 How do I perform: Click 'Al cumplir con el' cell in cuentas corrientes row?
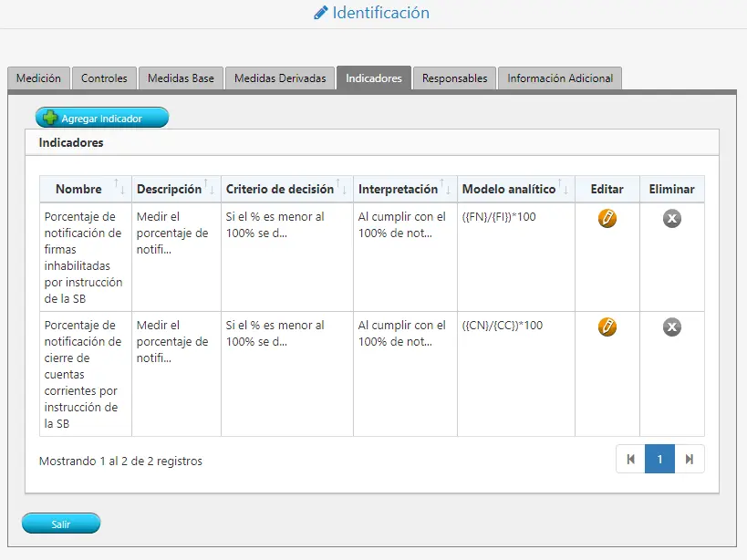(x=405, y=374)
